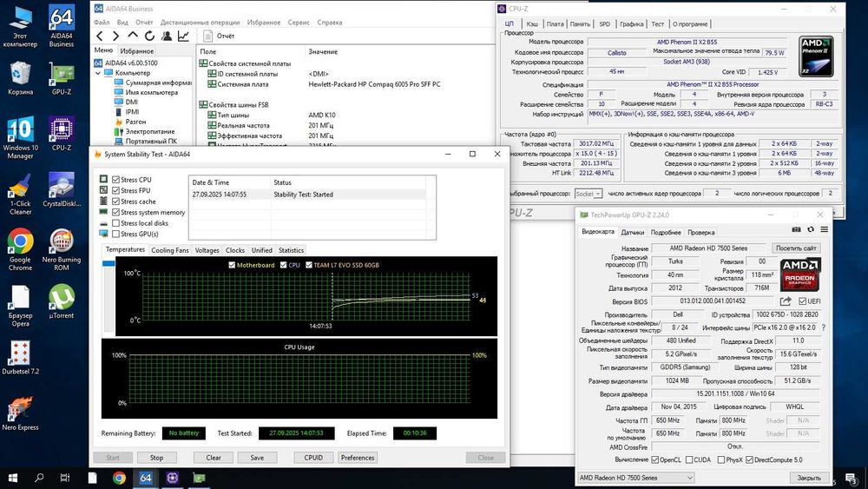The width and height of the screenshot is (868, 489).
Task: Select the DMI tree item in AIDA64
Action: tap(132, 102)
